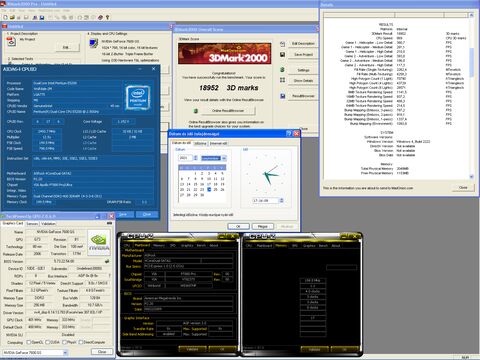Click the NVIDIA logo in GPU-Z
The image size is (480, 360).
coord(99,242)
